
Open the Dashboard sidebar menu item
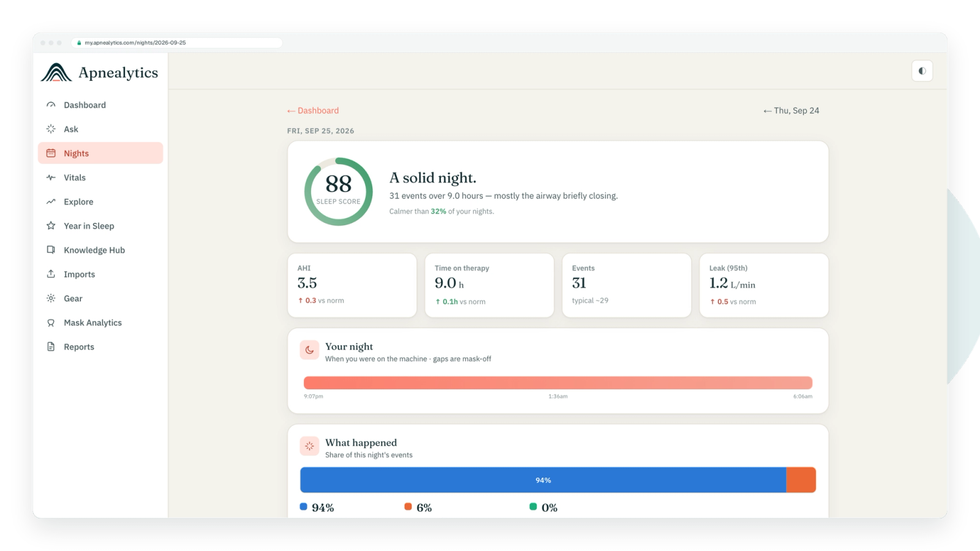click(x=100, y=105)
